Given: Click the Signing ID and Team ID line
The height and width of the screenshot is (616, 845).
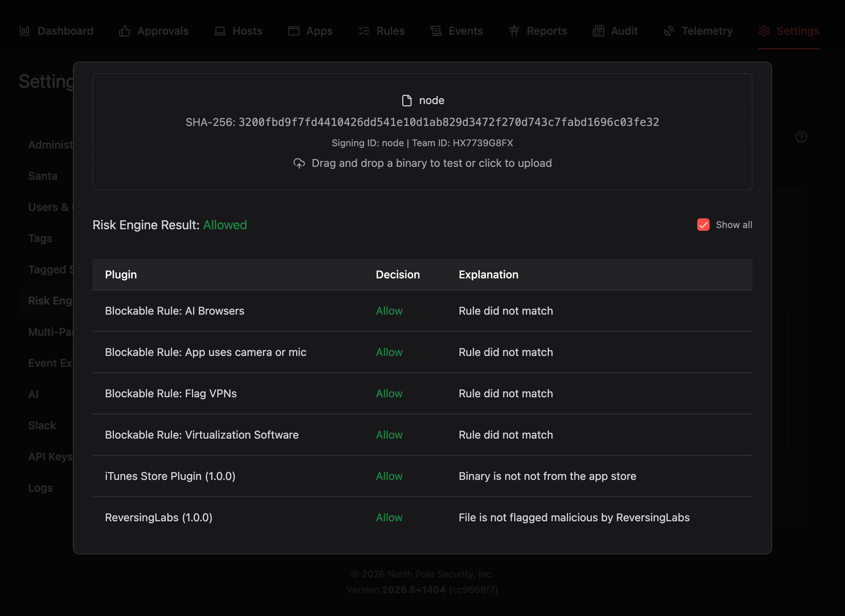Looking at the screenshot, I should (422, 143).
